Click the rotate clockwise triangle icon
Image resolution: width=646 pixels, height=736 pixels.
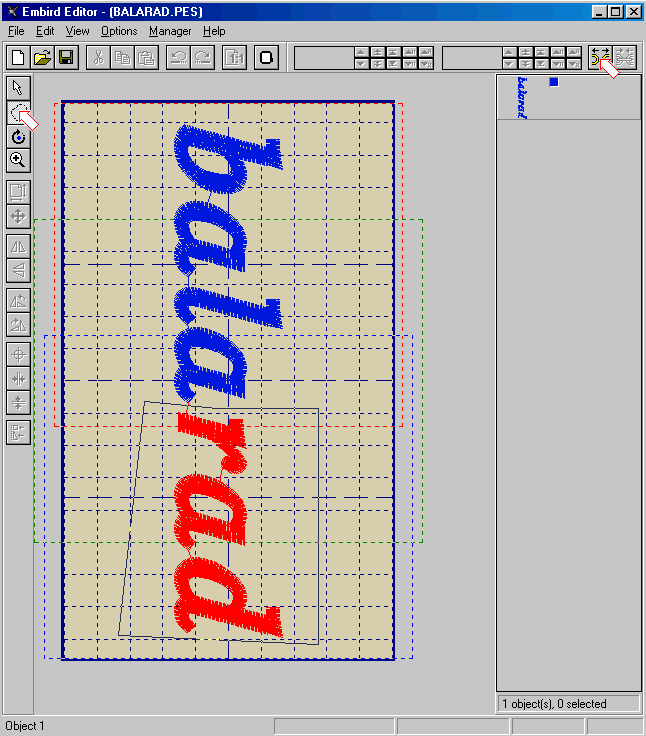click(x=18, y=324)
